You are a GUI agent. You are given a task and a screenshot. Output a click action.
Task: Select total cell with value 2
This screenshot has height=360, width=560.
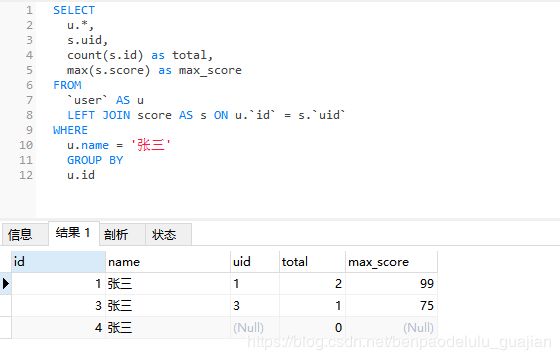click(x=312, y=284)
